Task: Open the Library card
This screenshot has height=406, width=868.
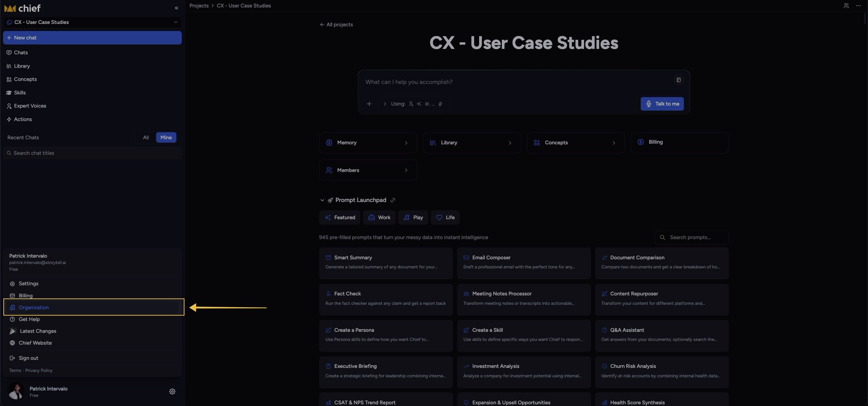Action: pyautogui.click(x=472, y=143)
